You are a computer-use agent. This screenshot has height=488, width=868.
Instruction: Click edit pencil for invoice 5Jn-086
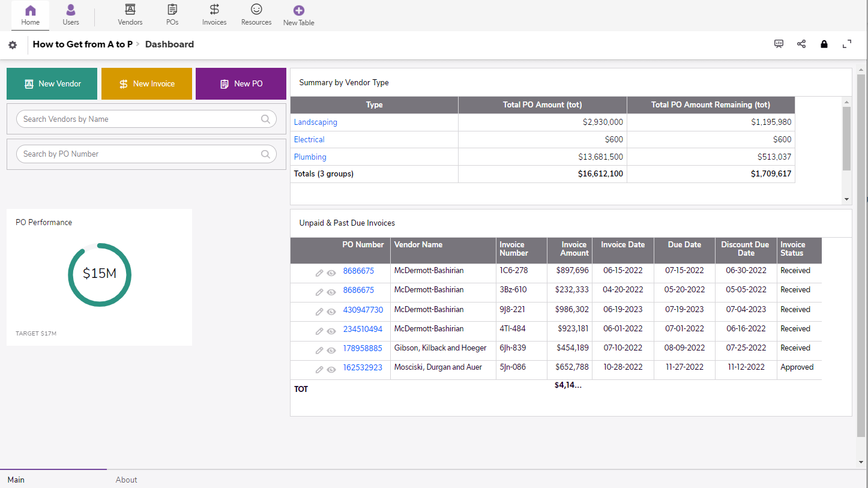point(319,370)
